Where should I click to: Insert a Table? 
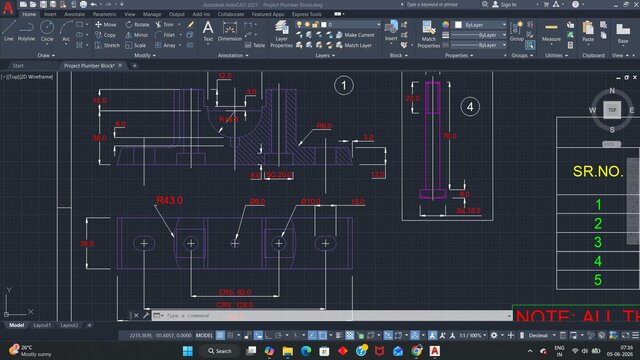tap(255, 45)
